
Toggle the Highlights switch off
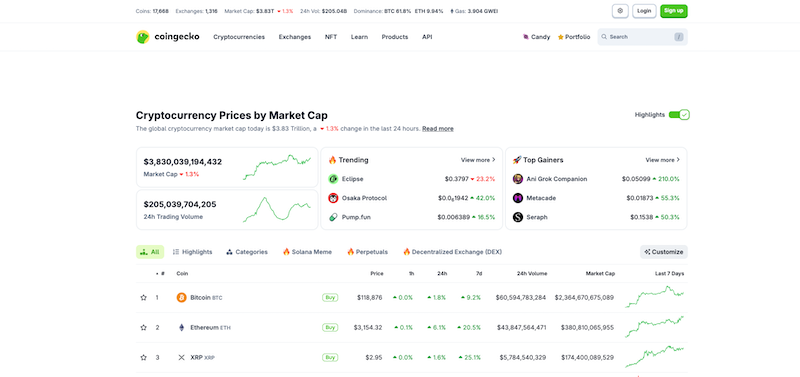679,115
